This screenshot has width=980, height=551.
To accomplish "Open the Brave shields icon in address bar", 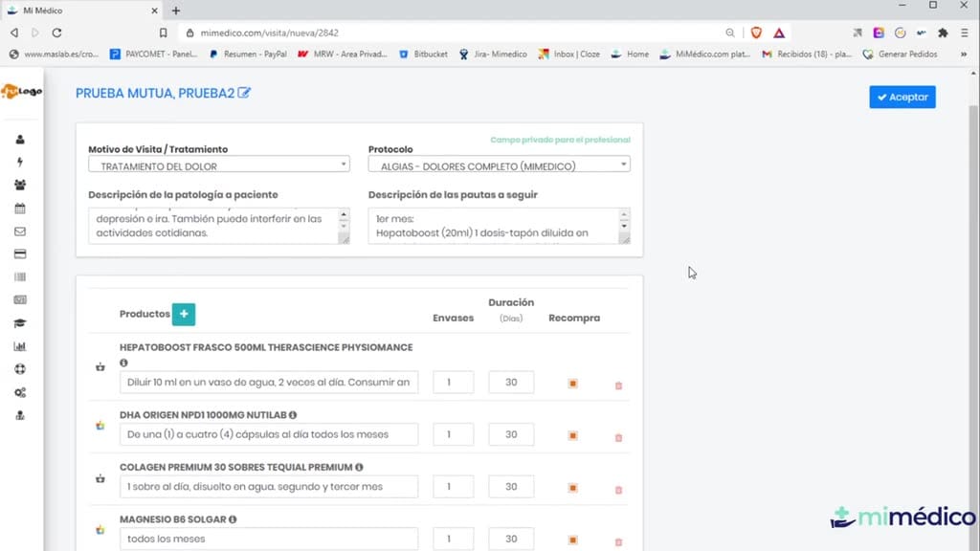I will pyautogui.click(x=756, y=33).
